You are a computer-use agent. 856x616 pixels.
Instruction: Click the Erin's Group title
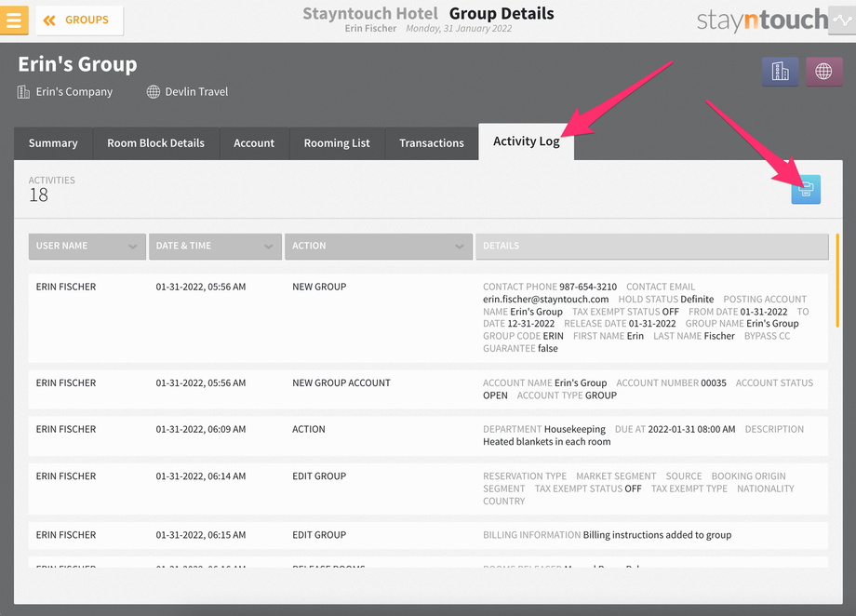click(x=77, y=64)
